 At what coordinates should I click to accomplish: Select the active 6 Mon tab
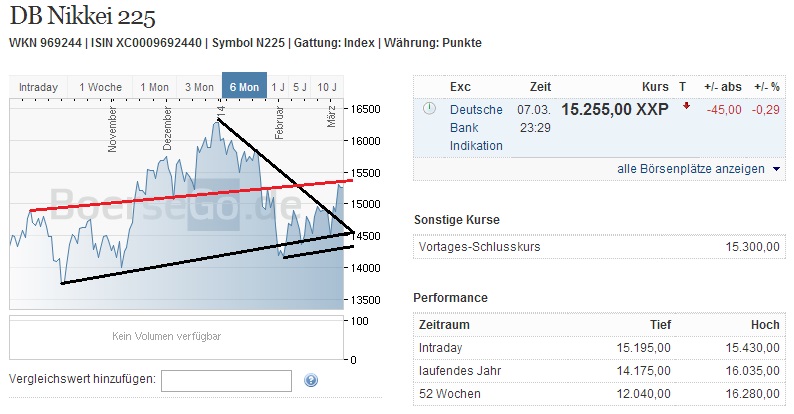[245, 87]
